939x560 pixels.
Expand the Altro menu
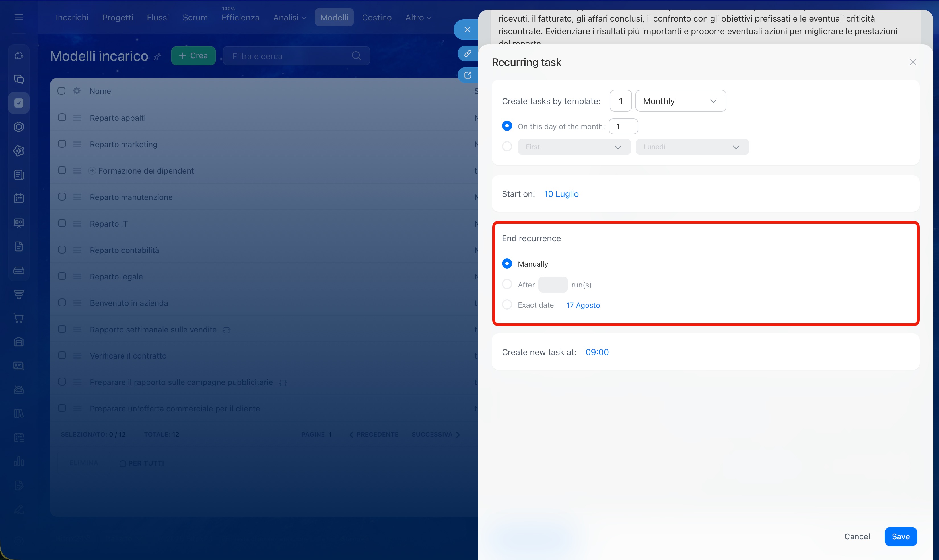(418, 17)
